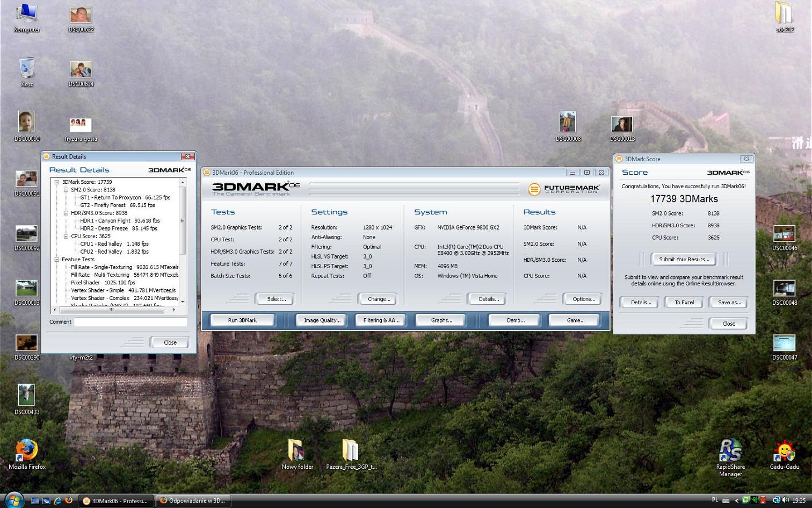Viewport: 812px width, 508px height.
Task: Open the Pazera_Free_3GP folder icon
Action: tap(351, 455)
